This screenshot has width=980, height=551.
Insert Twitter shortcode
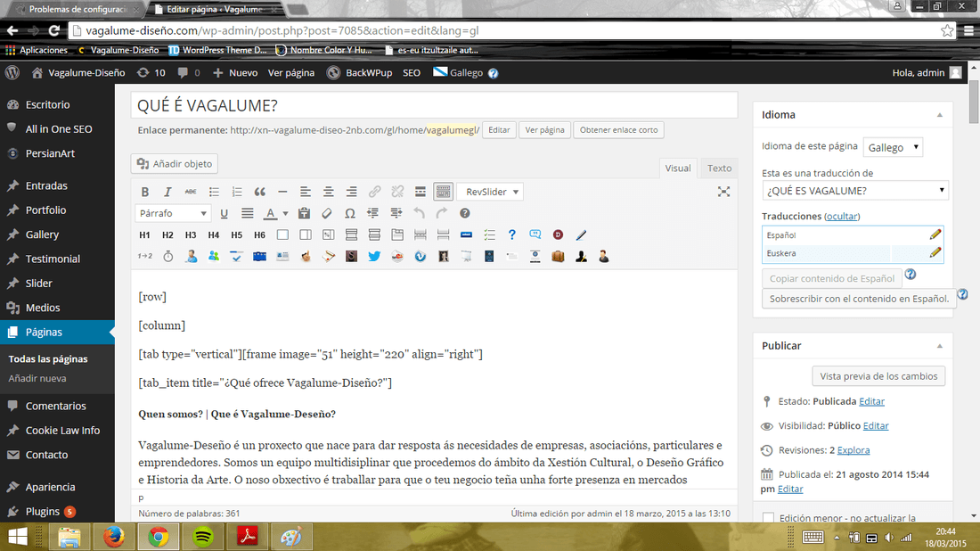[374, 257]
